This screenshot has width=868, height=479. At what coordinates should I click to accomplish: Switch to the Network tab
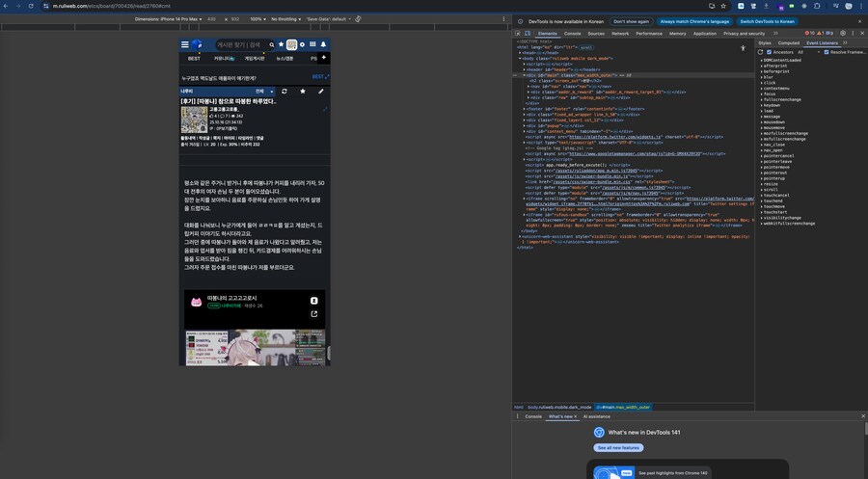pos(620,33)
